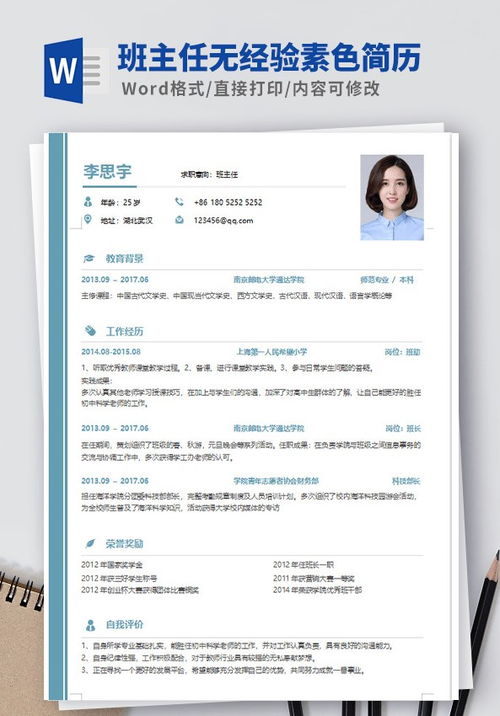500x716 pixels.
Task: Click the person icon beside 年龄
Action: coord(88,202)
